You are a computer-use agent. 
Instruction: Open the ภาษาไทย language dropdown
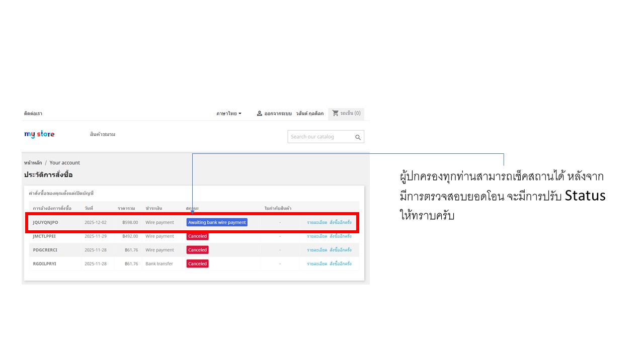tap(229, 114)
